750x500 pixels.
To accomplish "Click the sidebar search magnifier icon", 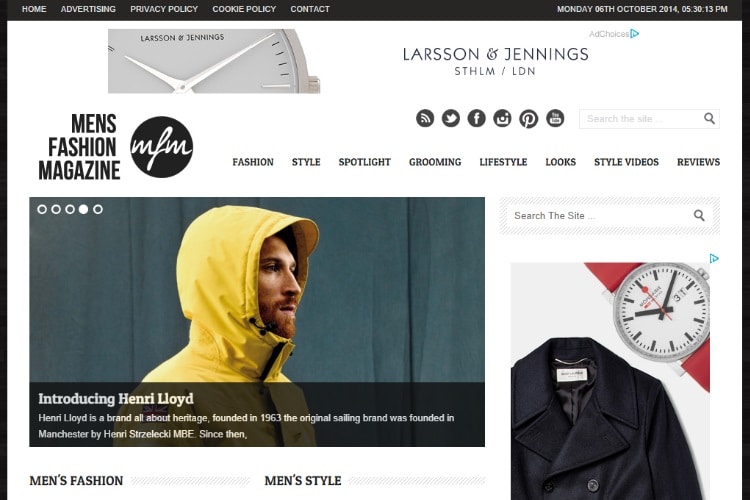I will (x=699, y=216).
